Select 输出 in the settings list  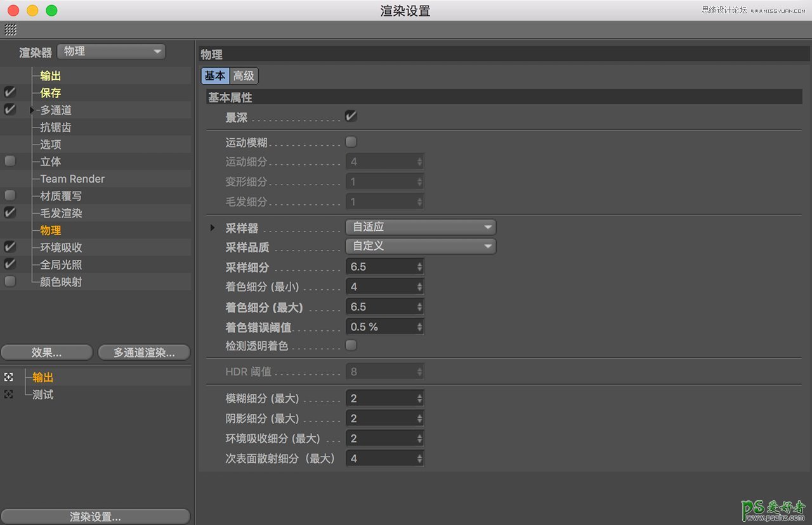point(50,76)
